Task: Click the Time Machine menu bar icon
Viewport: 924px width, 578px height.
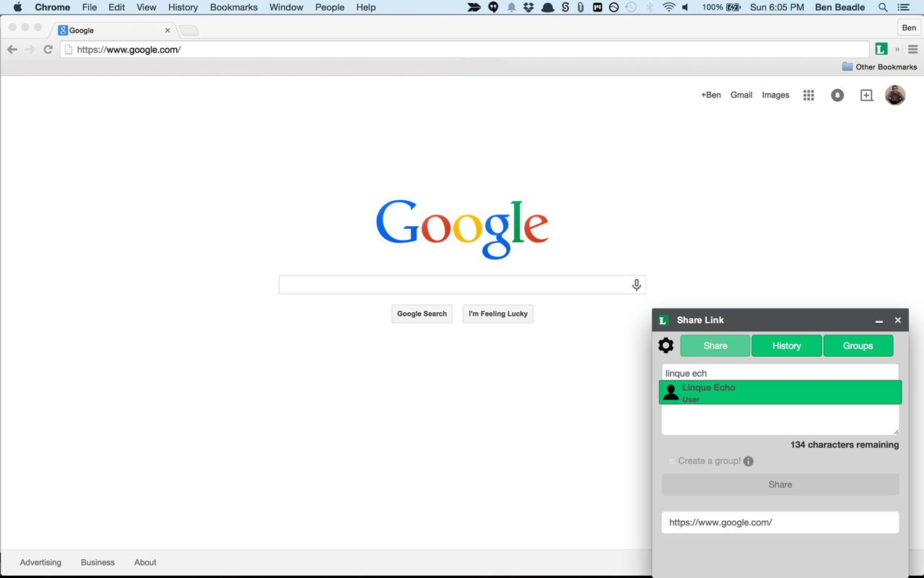Action: (631, 7)
